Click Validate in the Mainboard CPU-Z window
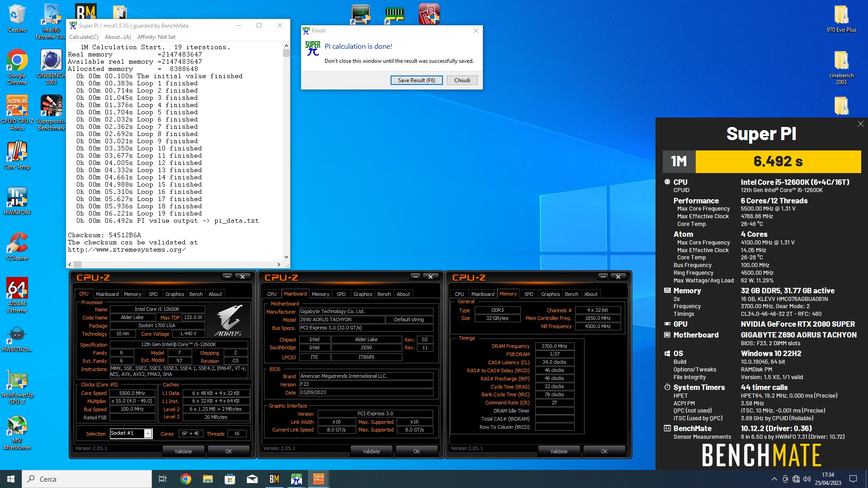868x488 pixels. coord(371,451)
